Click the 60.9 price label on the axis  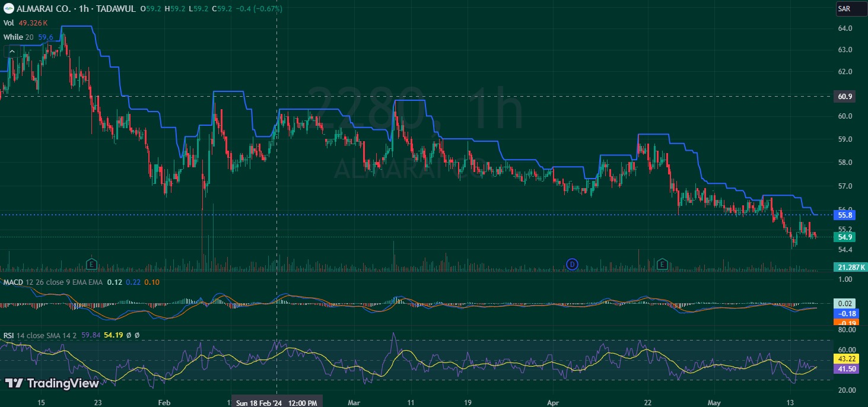tap(845, 96)
